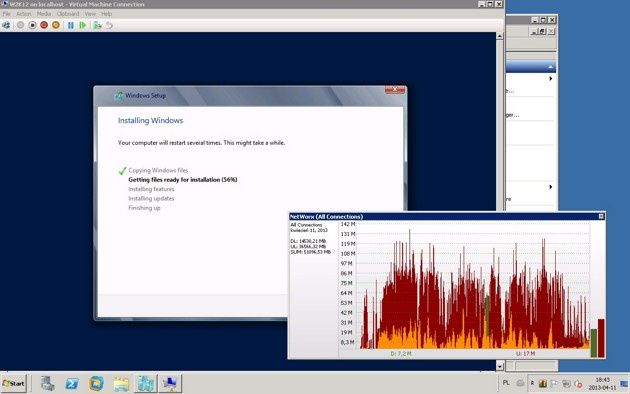The width and height of the screenshot is (630, 394).
Task: Click the 'DL:' total value in NetWorx
Action: pyautogui.click(x=308, y=241)
